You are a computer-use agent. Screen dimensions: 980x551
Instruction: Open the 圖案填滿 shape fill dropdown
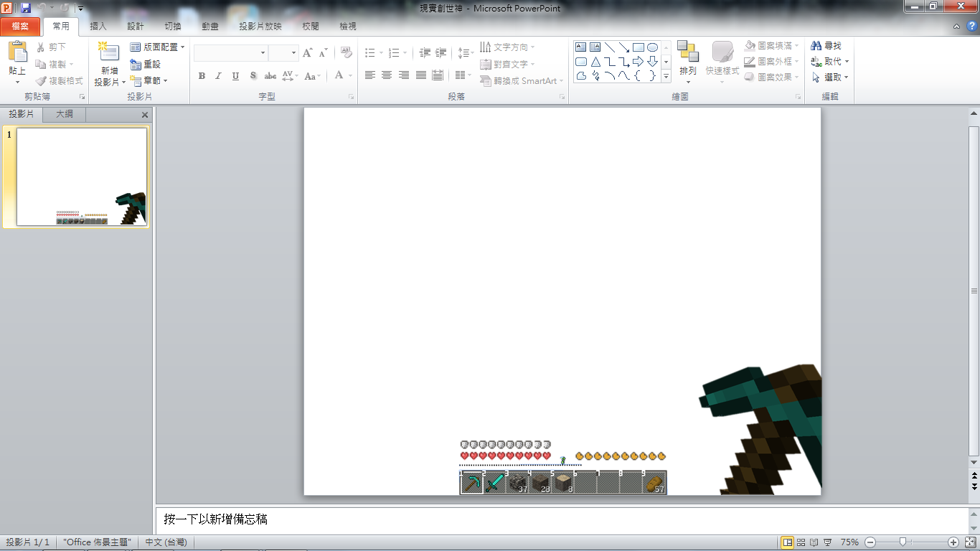pyautogui.click(x=796, y=46)
